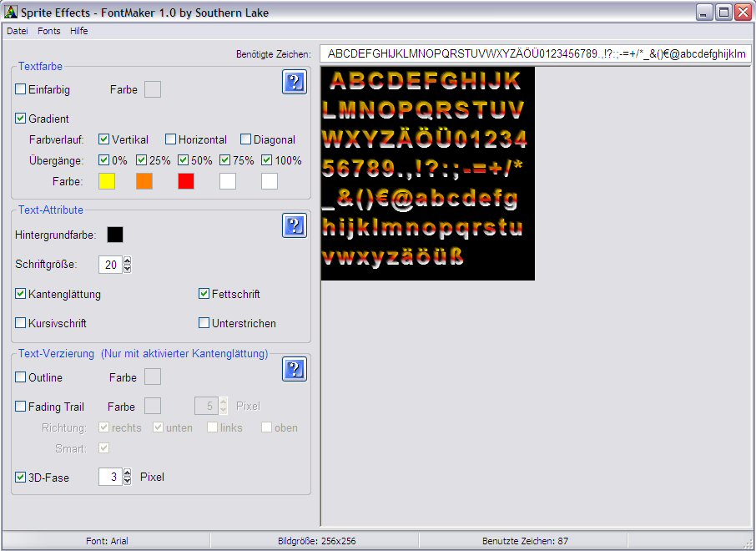
Task: Enable the Einfarbig checkbox
Action: (x=20, y=89)
